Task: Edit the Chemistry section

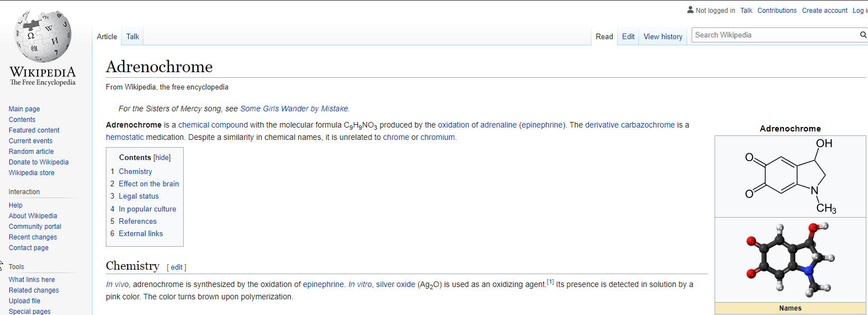Action: 176,267
